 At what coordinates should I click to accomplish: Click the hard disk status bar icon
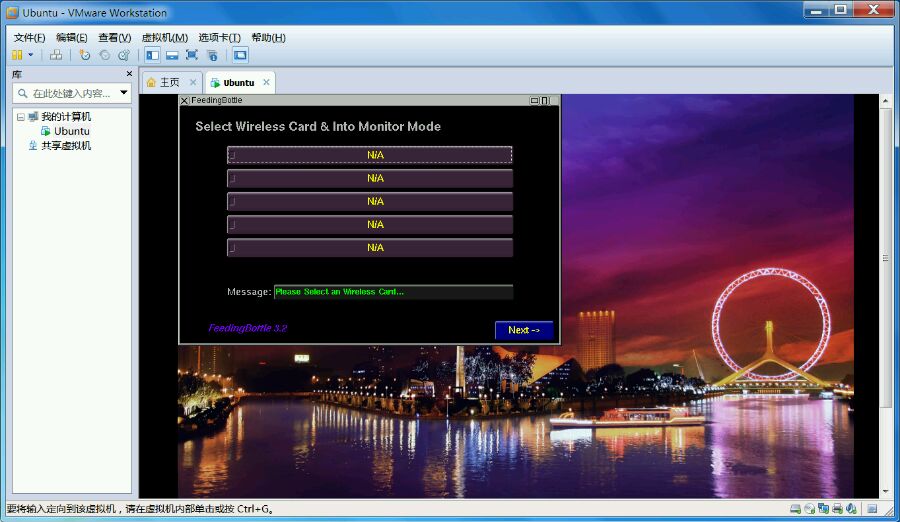click(796, 509)
